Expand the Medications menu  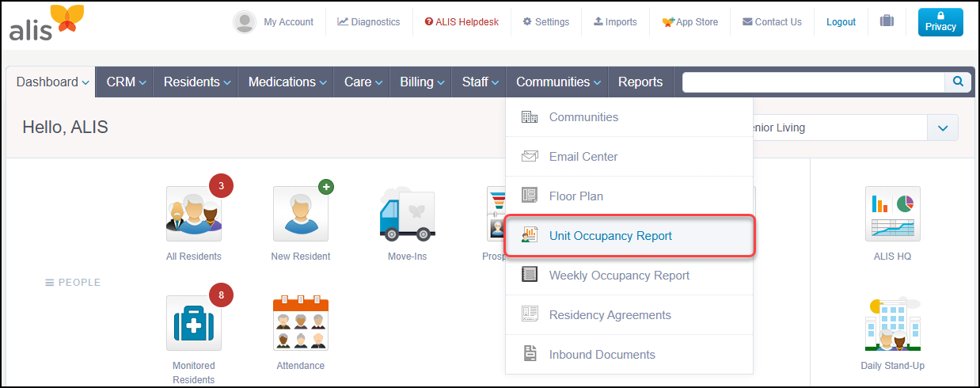click(287, 82)
